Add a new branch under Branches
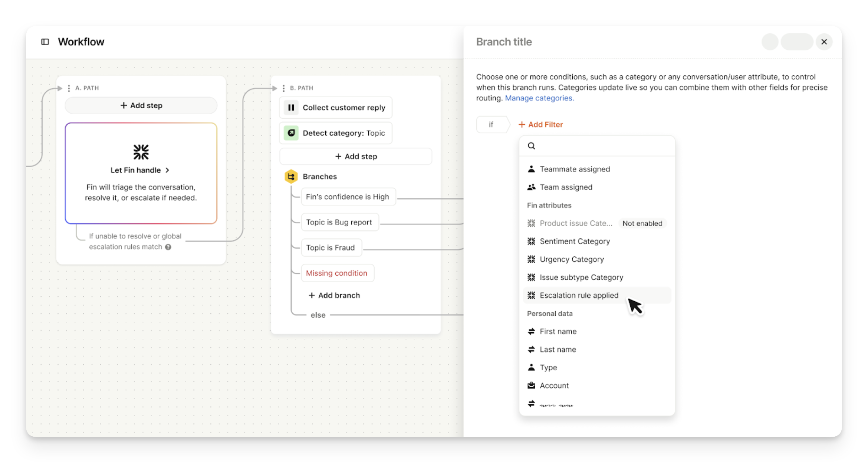This screenshot has height=463, width=868. [x=334, y=295]
